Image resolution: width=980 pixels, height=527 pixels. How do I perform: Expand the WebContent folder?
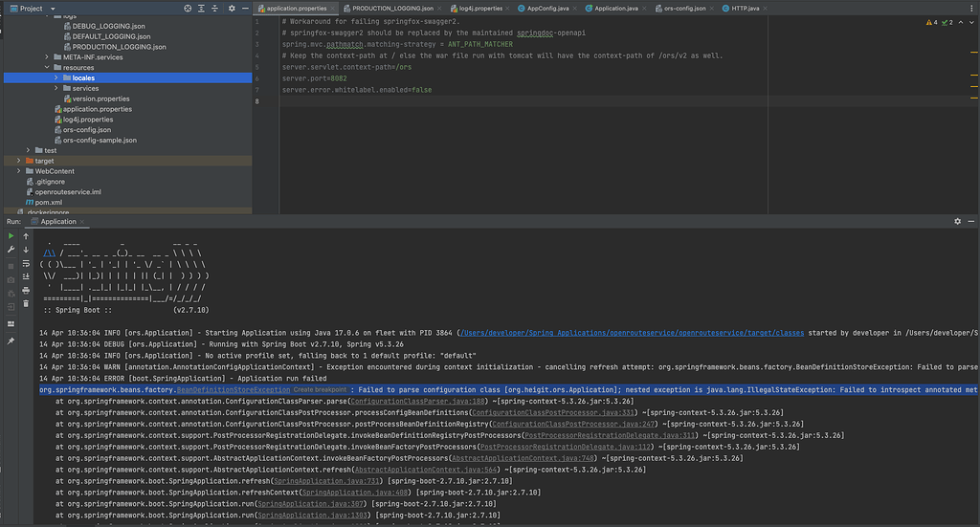click(x=19, y=171)
